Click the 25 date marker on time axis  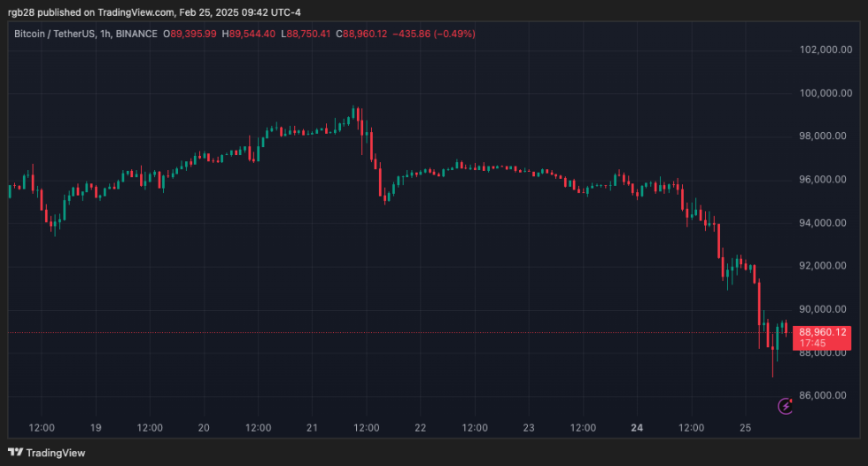(x=745, y=428)
